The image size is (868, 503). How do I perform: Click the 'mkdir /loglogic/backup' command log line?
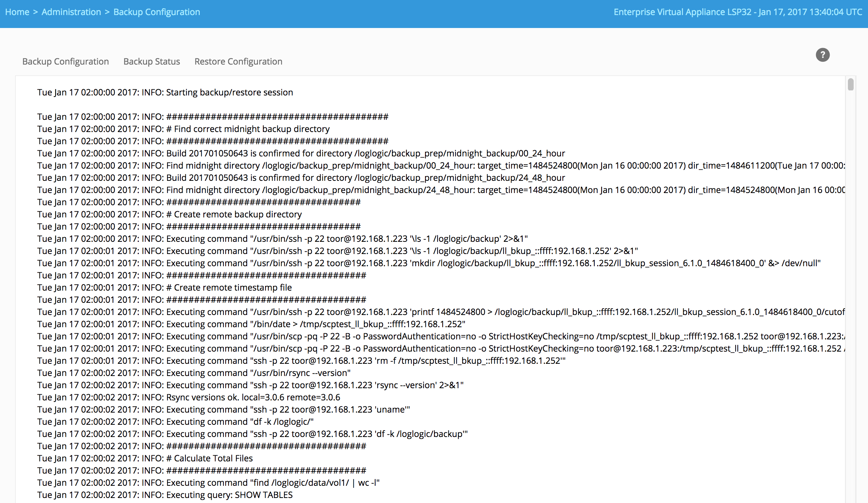pyautogui.click(x=429, y=263)
